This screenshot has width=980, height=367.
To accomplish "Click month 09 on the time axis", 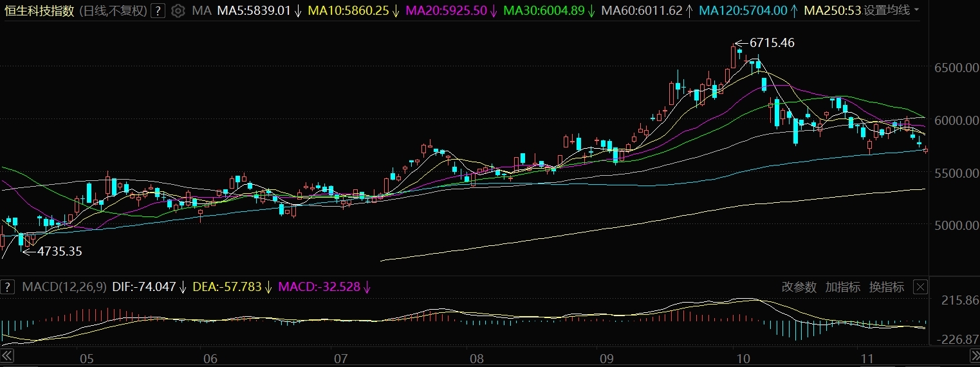I will (x=606, y=359).
